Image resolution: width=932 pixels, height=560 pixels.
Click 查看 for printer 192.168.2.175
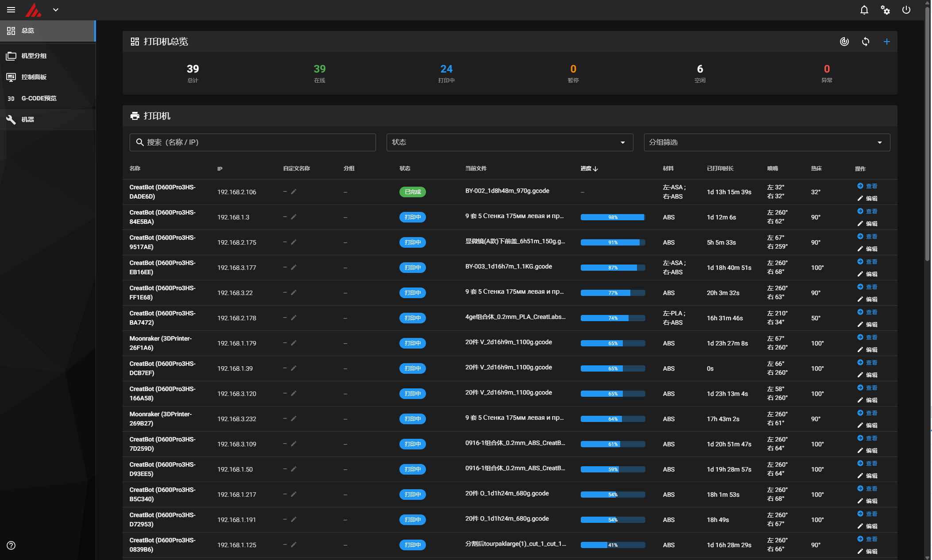click(867, 237)
